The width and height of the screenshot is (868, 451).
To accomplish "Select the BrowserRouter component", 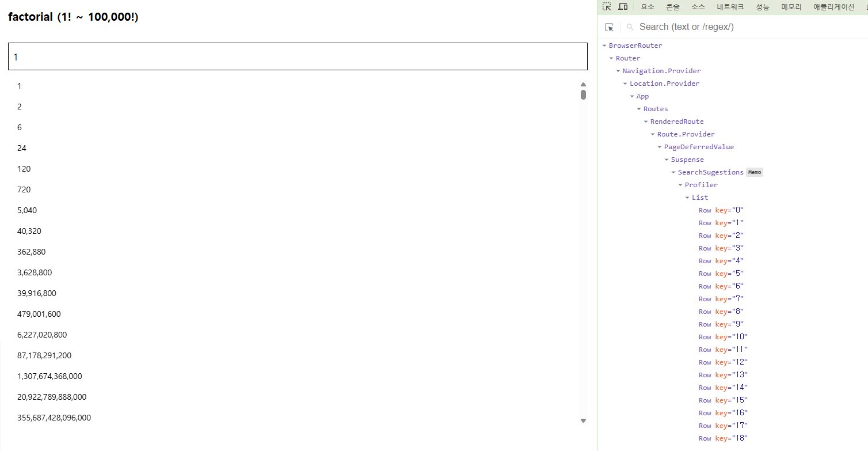I will pyautogui.click(x=635, y=46).
